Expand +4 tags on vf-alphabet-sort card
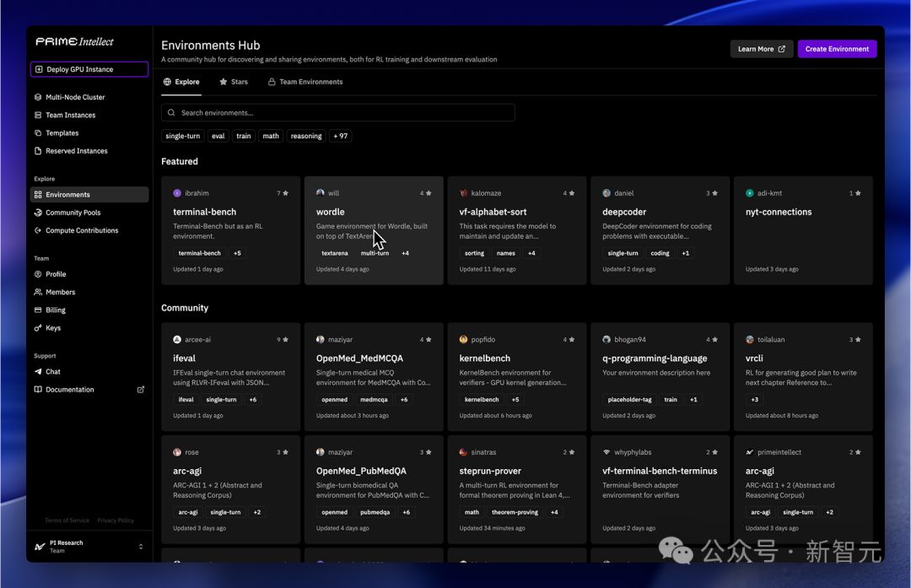This screenshot has height=588, width=911. pos(531,253)
